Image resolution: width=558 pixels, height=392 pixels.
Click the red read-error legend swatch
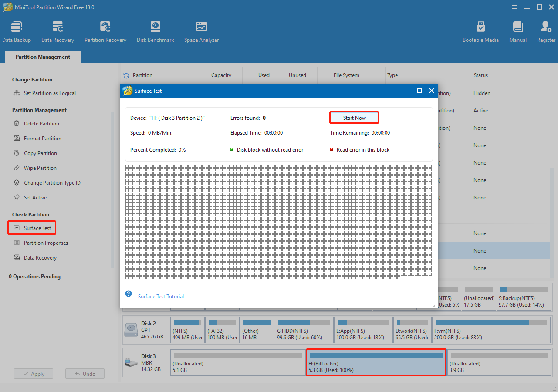pyautogui.click(x=331, y=149)
